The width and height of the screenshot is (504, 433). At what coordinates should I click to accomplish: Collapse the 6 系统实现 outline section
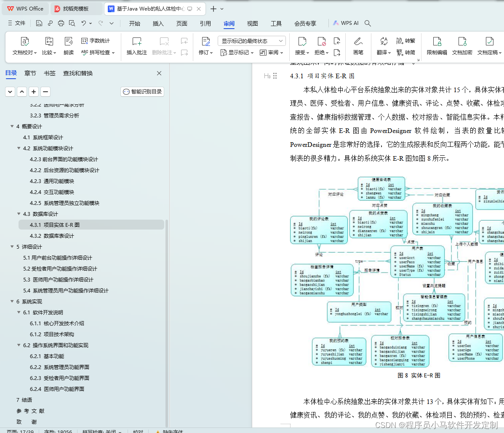pos(12,301)
